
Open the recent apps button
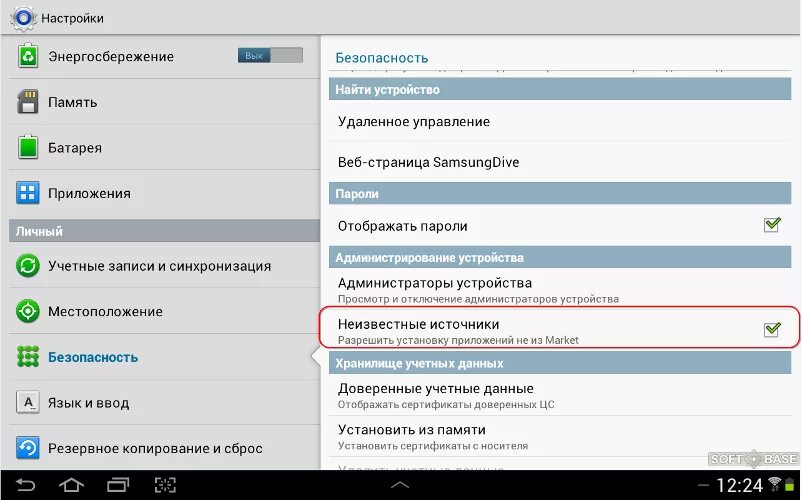coord(118,485)
